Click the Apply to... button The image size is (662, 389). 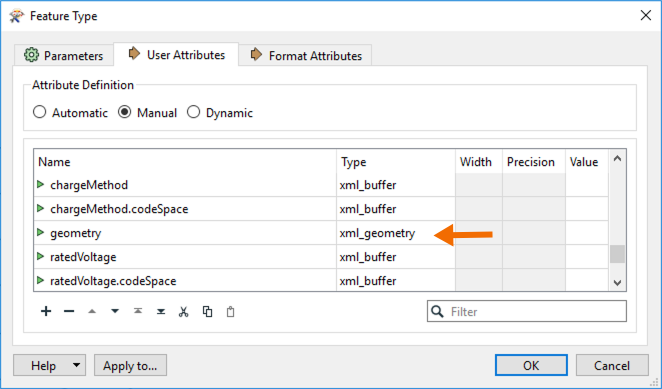click(x=130, y=365)
